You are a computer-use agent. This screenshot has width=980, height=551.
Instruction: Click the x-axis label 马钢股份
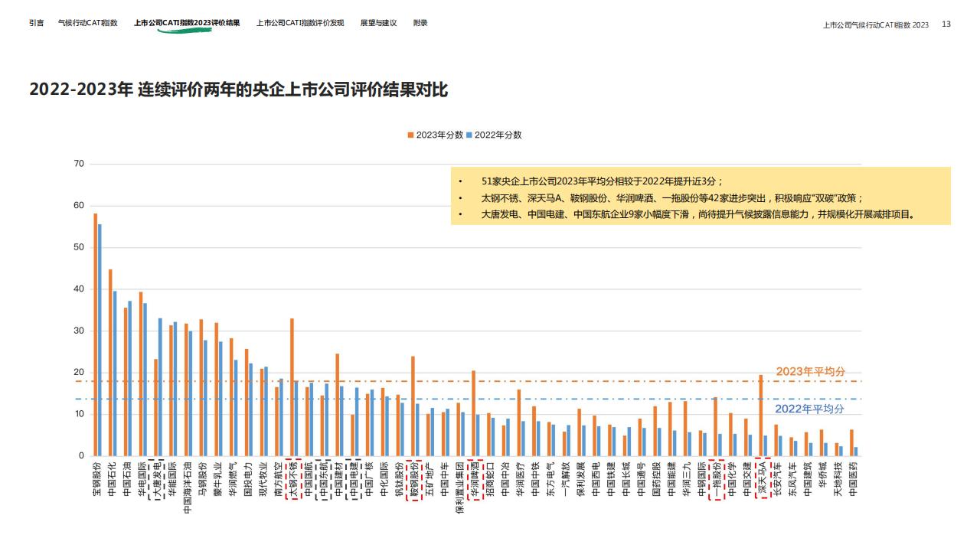coord(202,478)
